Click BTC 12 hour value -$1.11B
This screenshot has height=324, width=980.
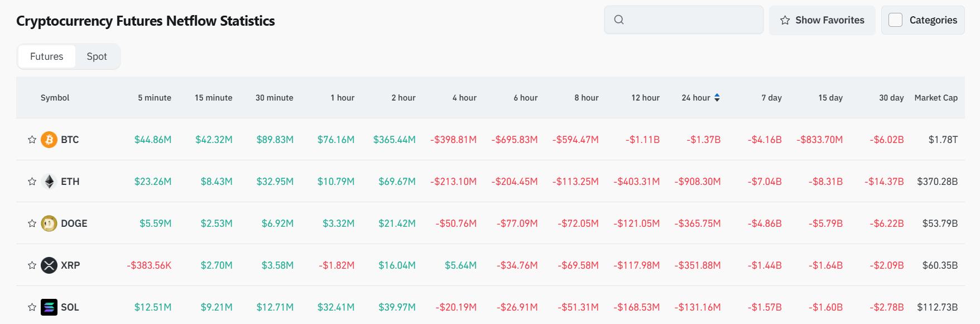pos(642,140)
